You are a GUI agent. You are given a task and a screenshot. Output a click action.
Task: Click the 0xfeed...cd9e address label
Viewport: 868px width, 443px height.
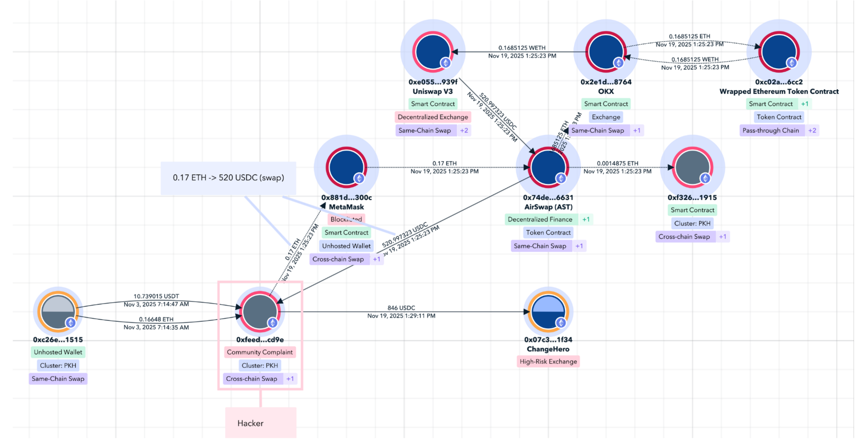click(260, 340)
